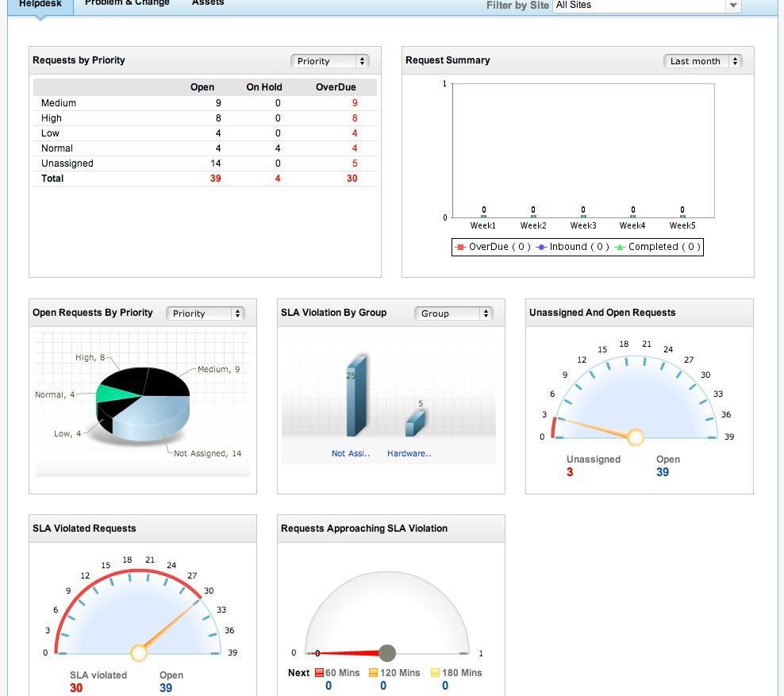
Task: Click the Medium, 9 pie label
Action: 218,370
